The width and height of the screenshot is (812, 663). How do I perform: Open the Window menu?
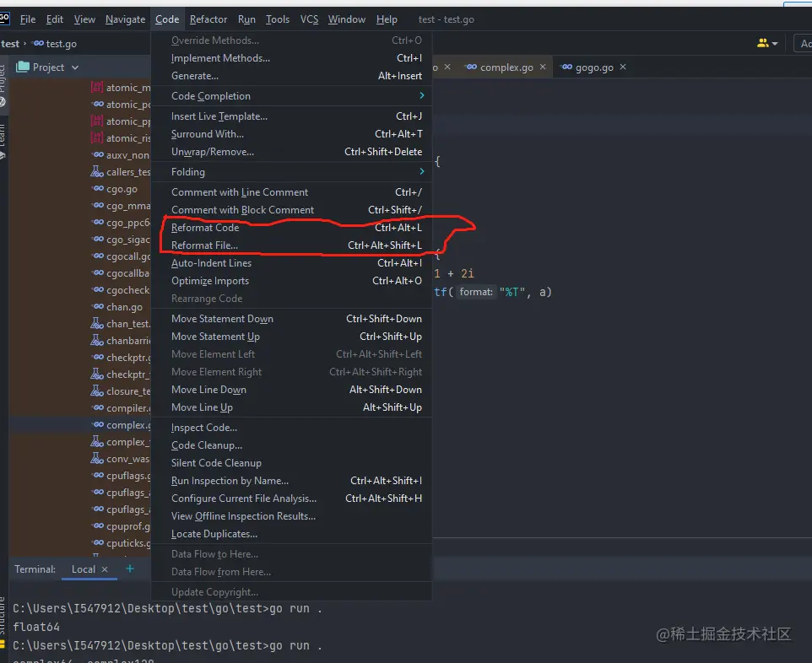tap(346, 19)
